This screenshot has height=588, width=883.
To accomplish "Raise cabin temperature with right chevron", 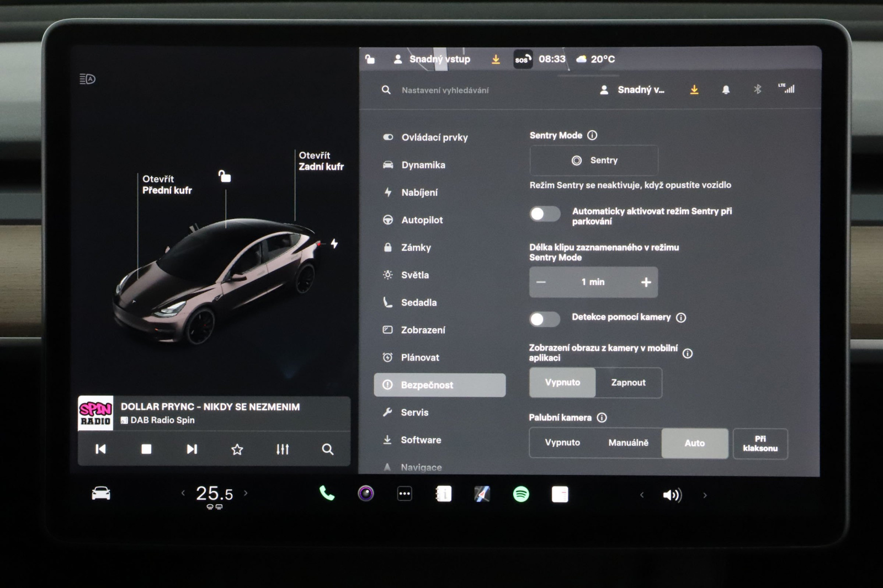I will point(246,493).
